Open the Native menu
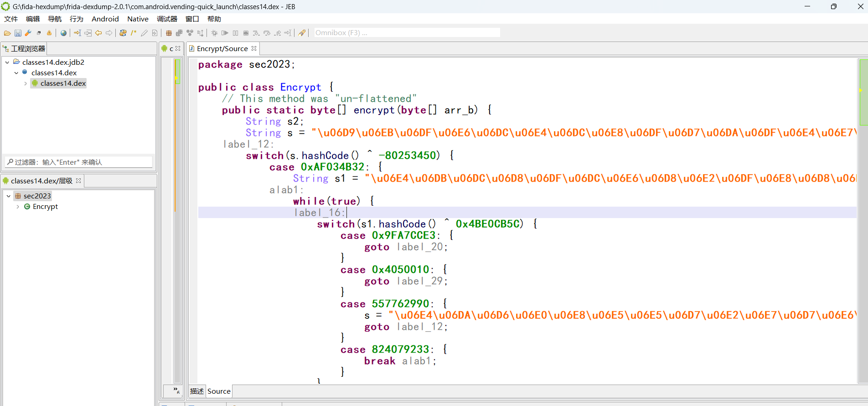The height and width of the screenshot is (406, 868). click(138, 19)
